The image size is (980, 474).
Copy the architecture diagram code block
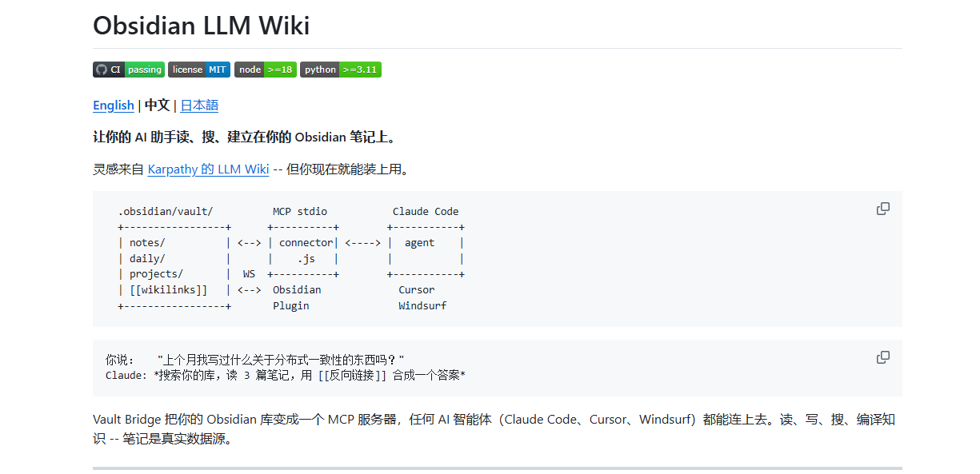click(882, 209)
